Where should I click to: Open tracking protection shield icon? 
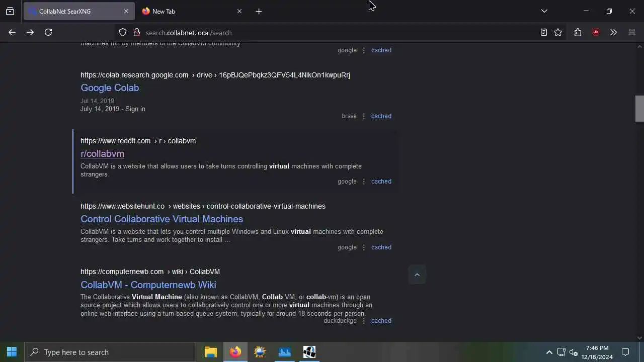click(123, 32)
